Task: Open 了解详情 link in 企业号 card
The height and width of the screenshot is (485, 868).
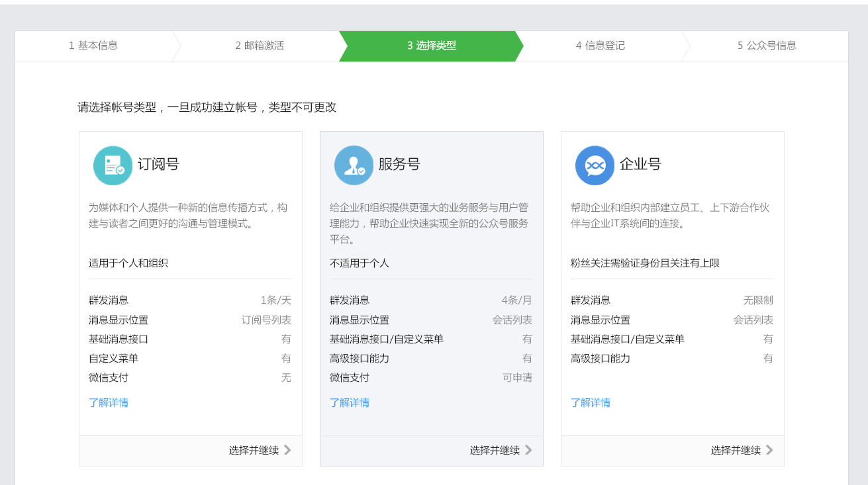Action: click(x=591, y=402)
